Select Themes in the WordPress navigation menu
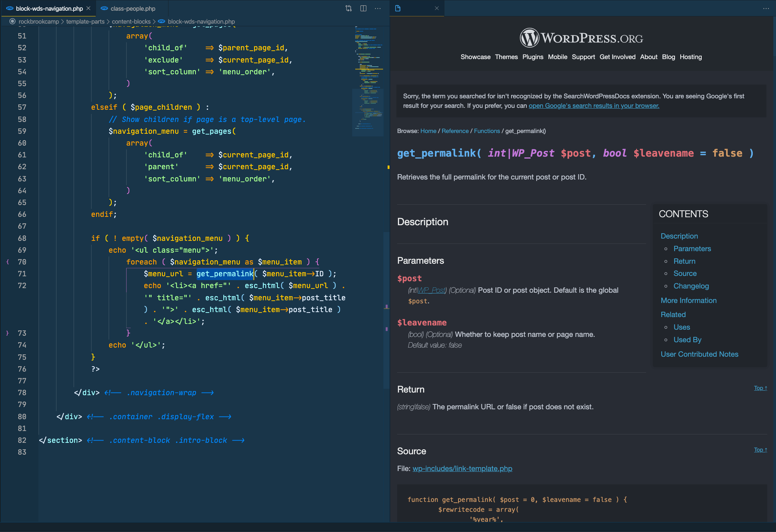 [506, 56]
